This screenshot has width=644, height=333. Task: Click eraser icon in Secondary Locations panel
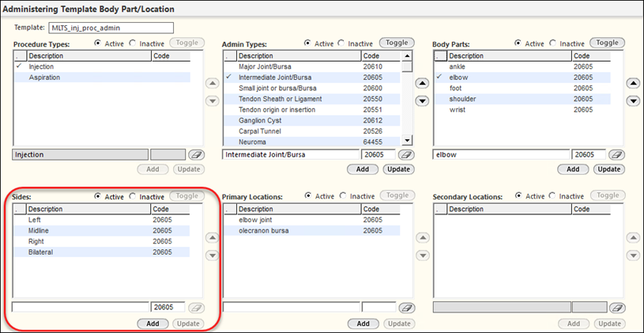pyautogui.click(x=617, y=308)
